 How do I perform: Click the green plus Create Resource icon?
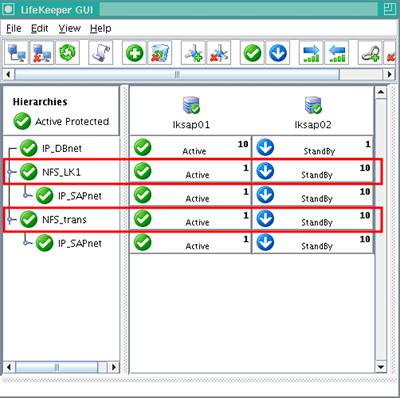[x=134, y=53]
